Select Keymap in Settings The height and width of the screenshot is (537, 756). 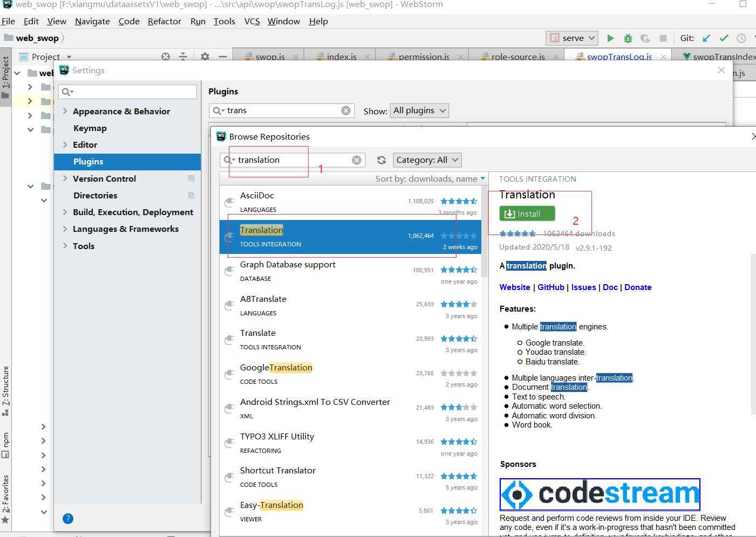tap(127, 128)
